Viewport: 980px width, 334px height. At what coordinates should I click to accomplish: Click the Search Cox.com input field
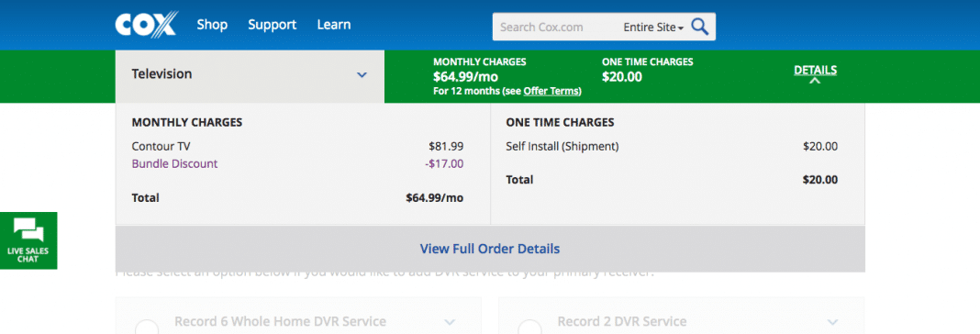[x=554, y=27]
